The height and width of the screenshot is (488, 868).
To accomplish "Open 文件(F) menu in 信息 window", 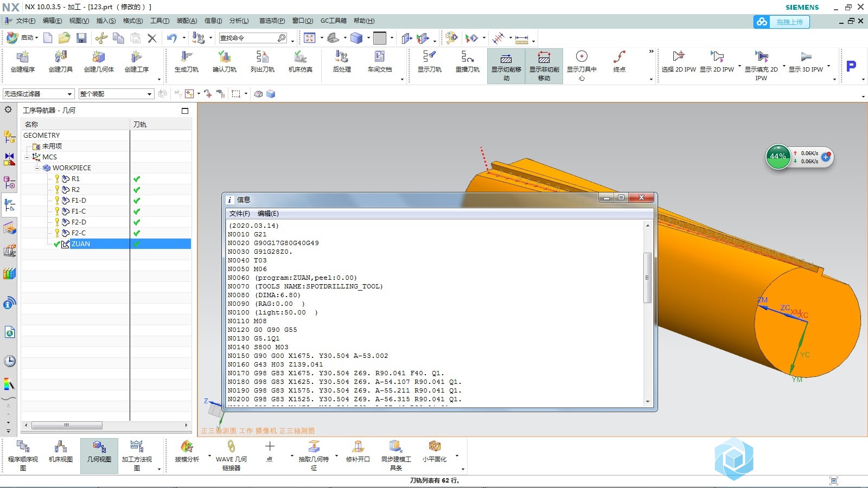I will point(240,214).
